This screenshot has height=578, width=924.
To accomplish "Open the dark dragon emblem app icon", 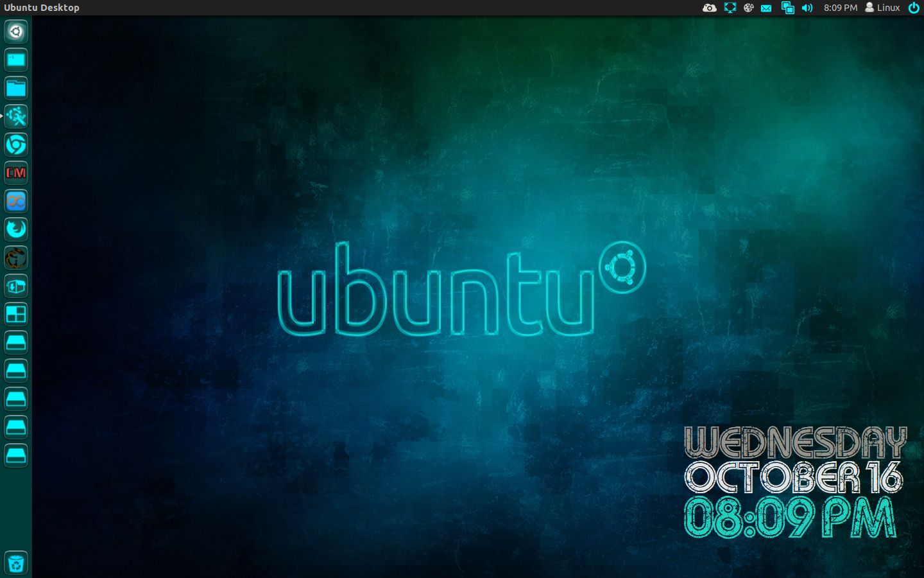I will 16,258.
